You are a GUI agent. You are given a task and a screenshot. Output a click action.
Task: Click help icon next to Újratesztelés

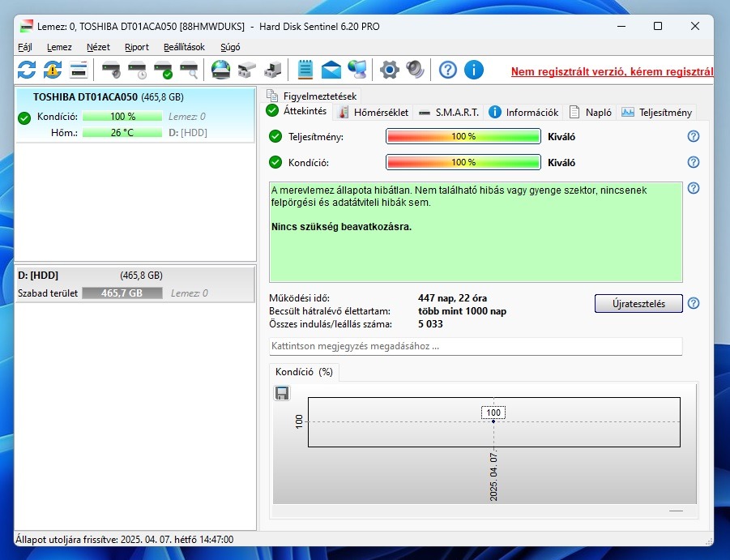694,304
